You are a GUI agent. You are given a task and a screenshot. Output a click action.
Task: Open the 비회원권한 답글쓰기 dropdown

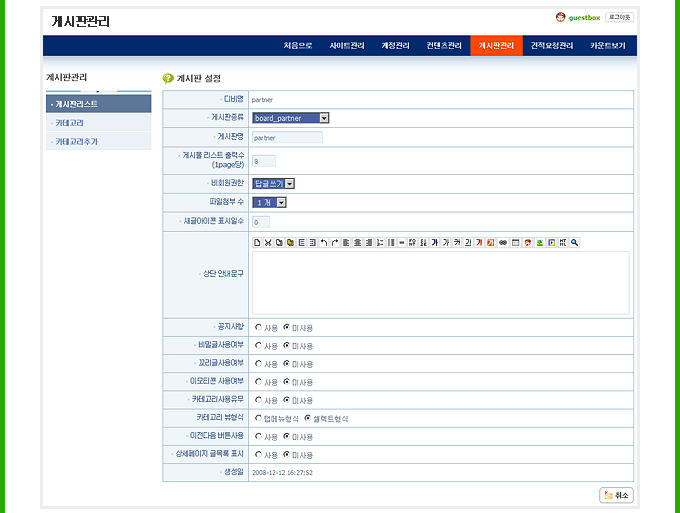273,183
